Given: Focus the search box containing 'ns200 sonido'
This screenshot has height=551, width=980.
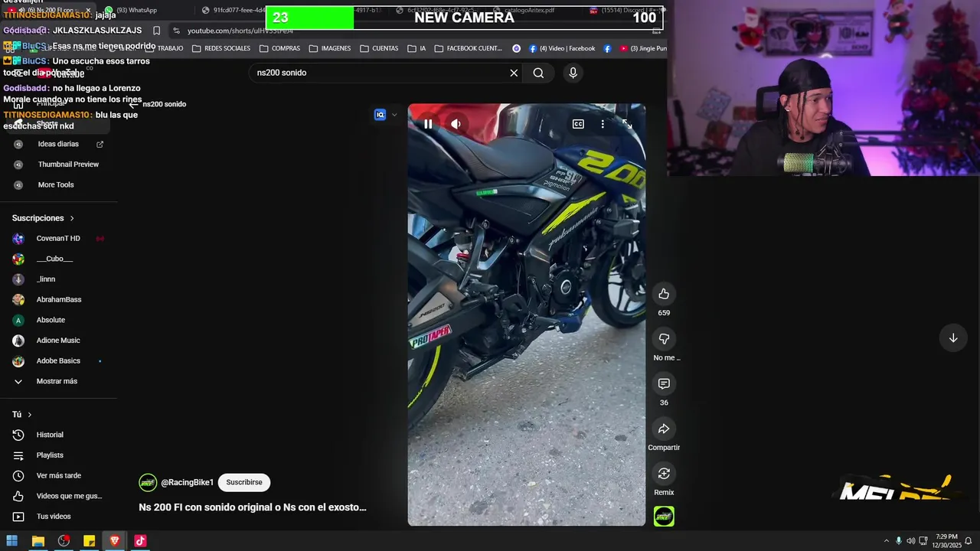Looking at the screenshot, I should coord(379,73).
